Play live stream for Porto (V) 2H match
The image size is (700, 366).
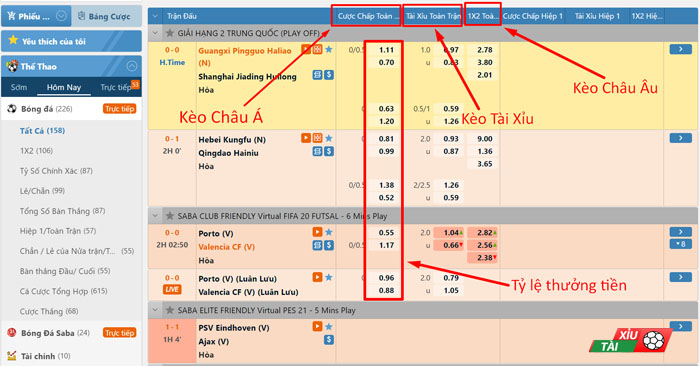click(x=317, y=232)
